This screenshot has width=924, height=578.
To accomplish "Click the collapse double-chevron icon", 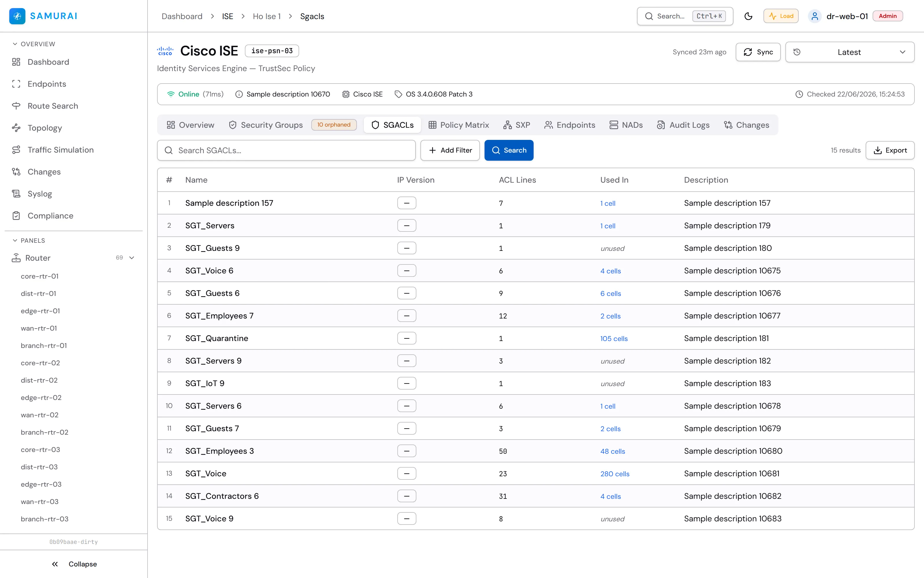I will click(x=55, y=564).
